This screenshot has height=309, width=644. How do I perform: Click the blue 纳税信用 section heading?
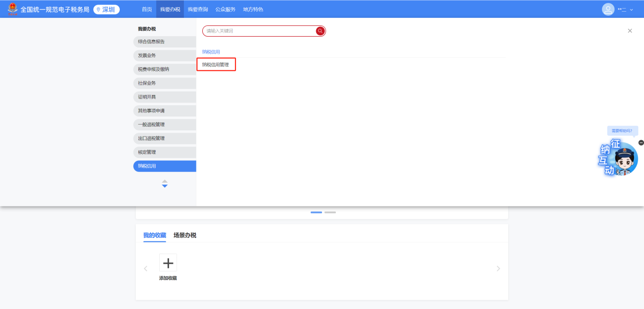pyautogui.click(x=211, y=52)
